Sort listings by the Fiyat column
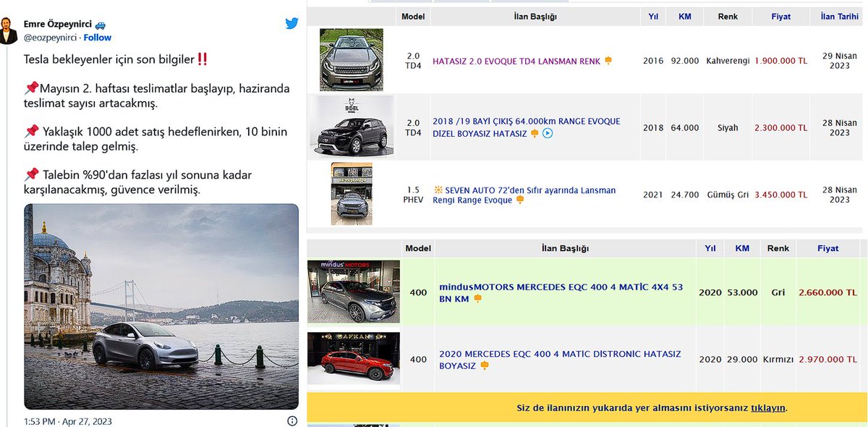 (x=780, y=16)
